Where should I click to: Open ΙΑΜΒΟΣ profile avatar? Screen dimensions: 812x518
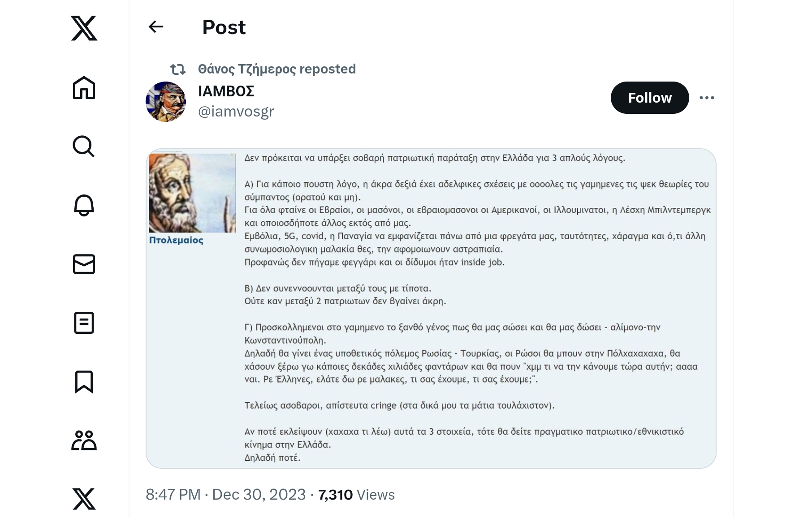click(x=166, y=102)
